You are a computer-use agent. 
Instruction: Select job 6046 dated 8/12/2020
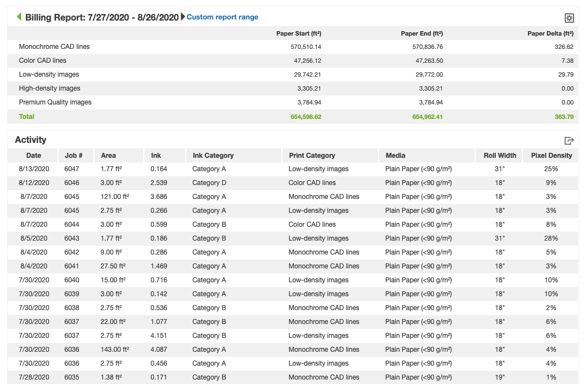click(x=72, y=183)
